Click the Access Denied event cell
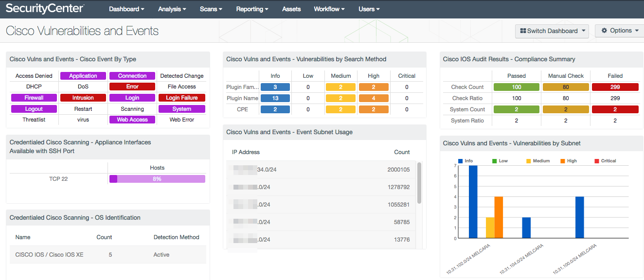 [34, 76]
